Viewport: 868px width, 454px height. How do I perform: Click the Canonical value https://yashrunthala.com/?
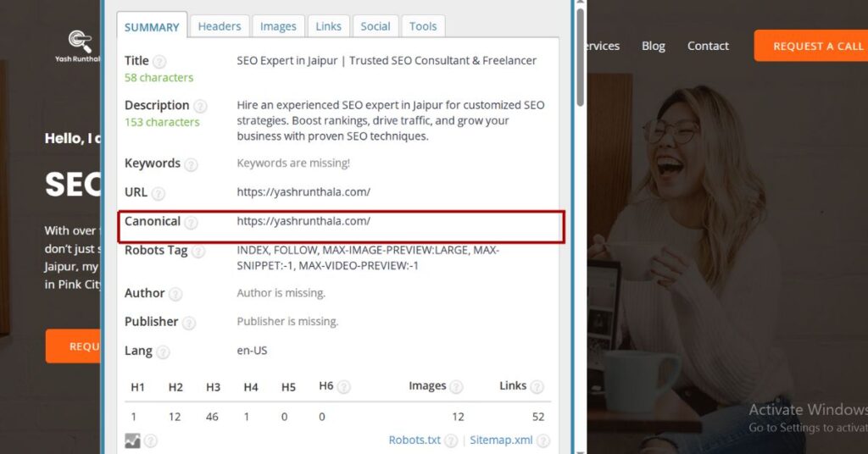click(x=303, y=221)
